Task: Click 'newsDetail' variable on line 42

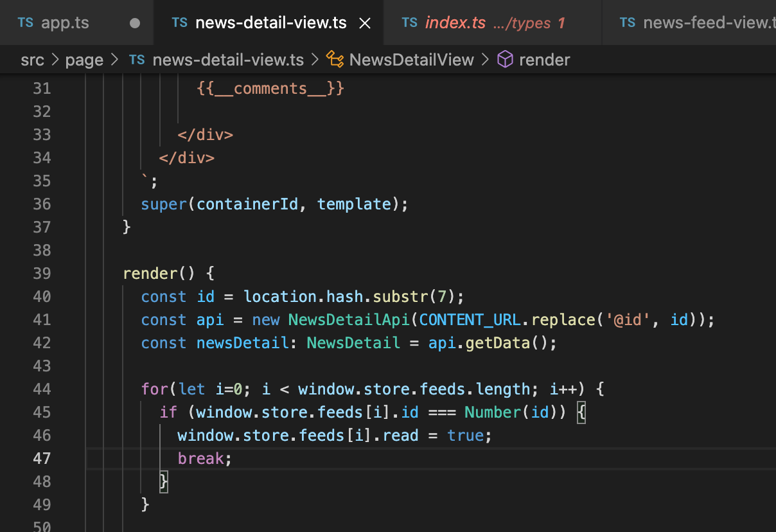Action: (243, 342)
